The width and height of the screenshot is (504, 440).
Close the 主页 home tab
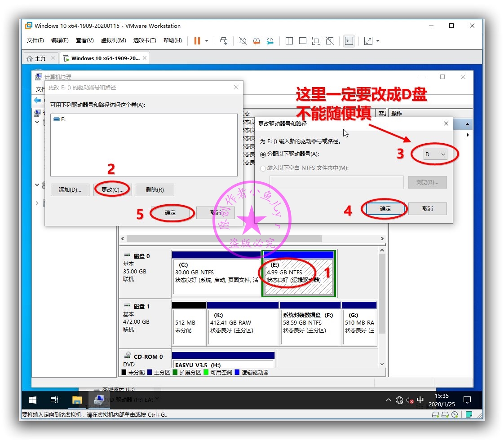[x=53, y=58]
